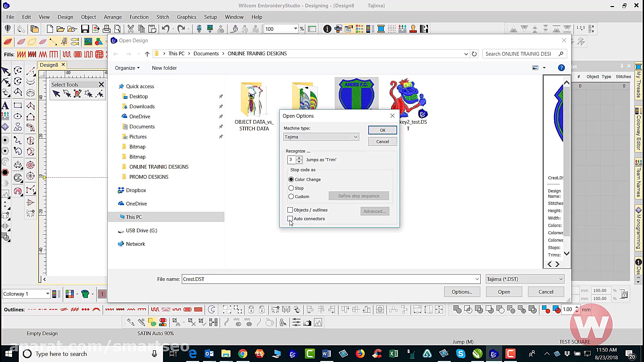This screenshot has width=644, height=362.
Task: Select the Stop radio button
Action: tap(291, 188)
